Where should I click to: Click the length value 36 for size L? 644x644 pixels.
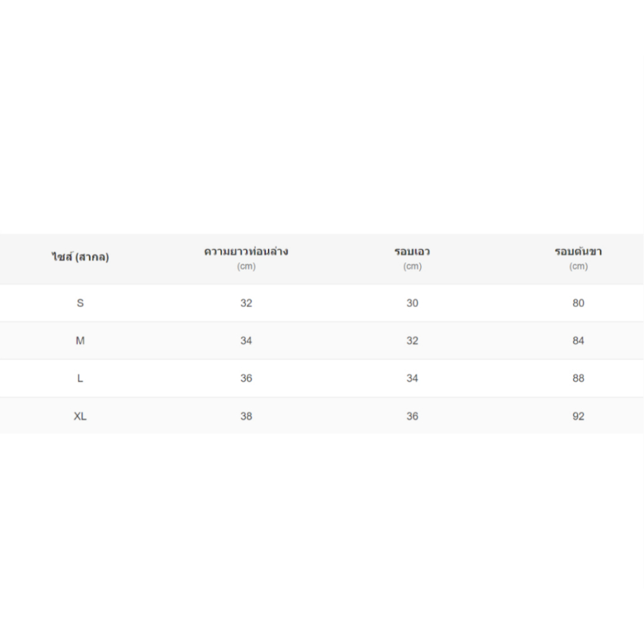coord(246,378)
